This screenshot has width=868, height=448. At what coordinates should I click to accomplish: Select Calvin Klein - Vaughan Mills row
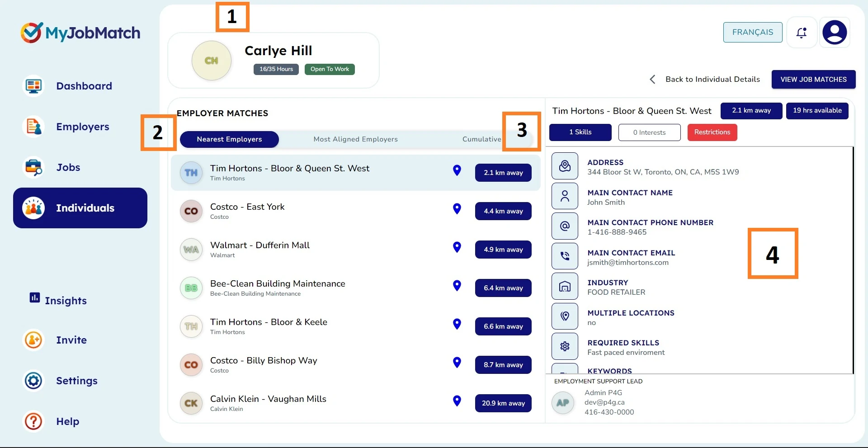coord(356,403)
